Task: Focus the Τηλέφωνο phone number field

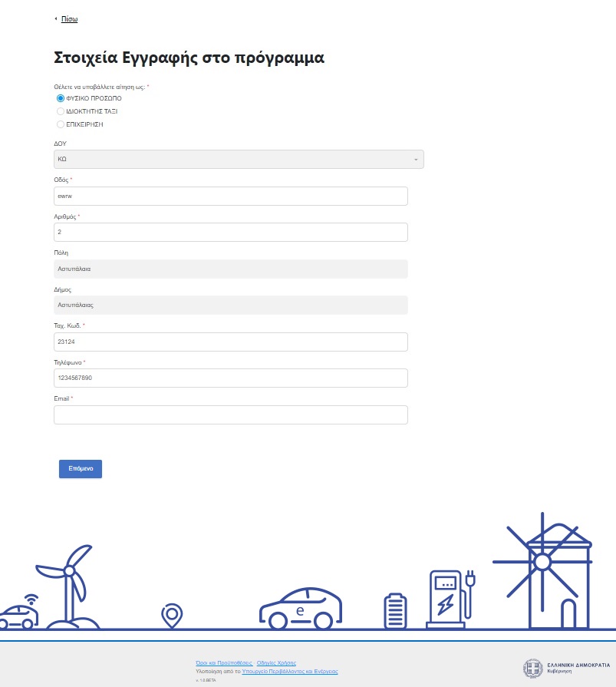Action: tap(230, 378)
